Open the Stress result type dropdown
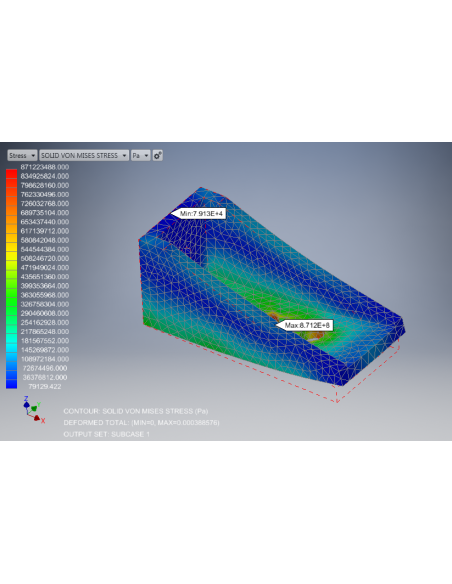Image resolution: width=452 pixels, height=584 pixels. coord(22,155)
